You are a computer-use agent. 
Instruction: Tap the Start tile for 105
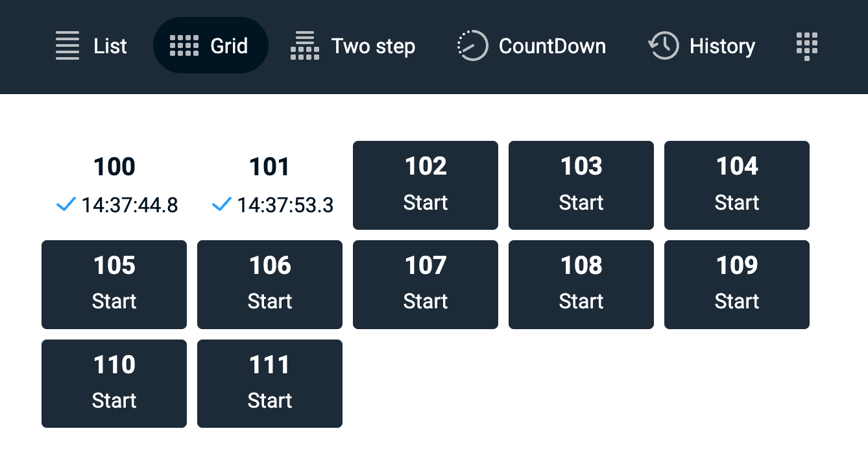[114, 285]
